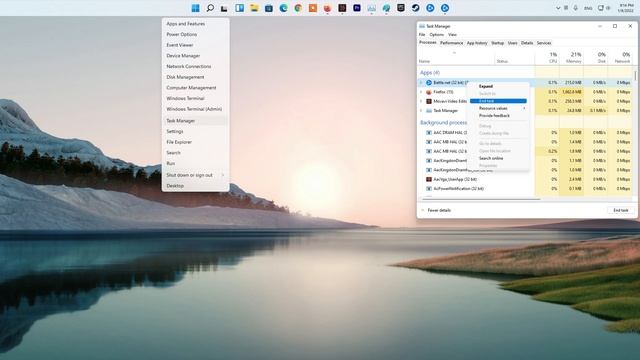Click the network and volume tray icons
Image resolution: width=640 pixels, height=360 pixels.
604,8
